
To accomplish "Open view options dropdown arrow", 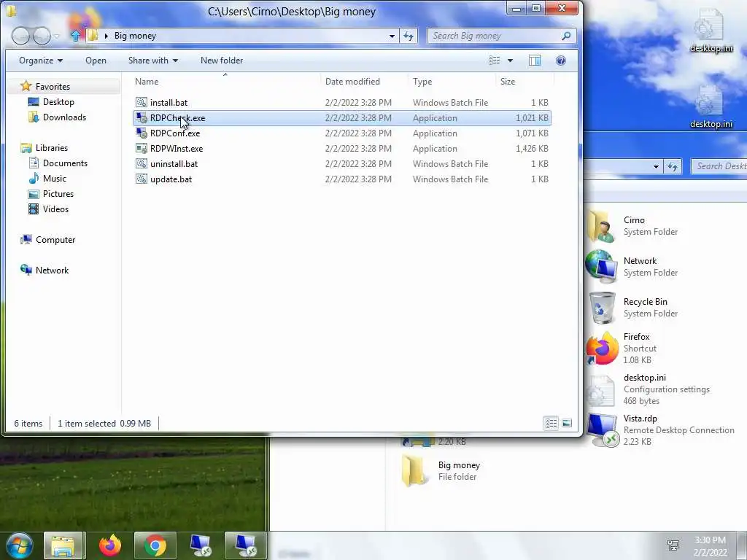I will coord(510,61).
